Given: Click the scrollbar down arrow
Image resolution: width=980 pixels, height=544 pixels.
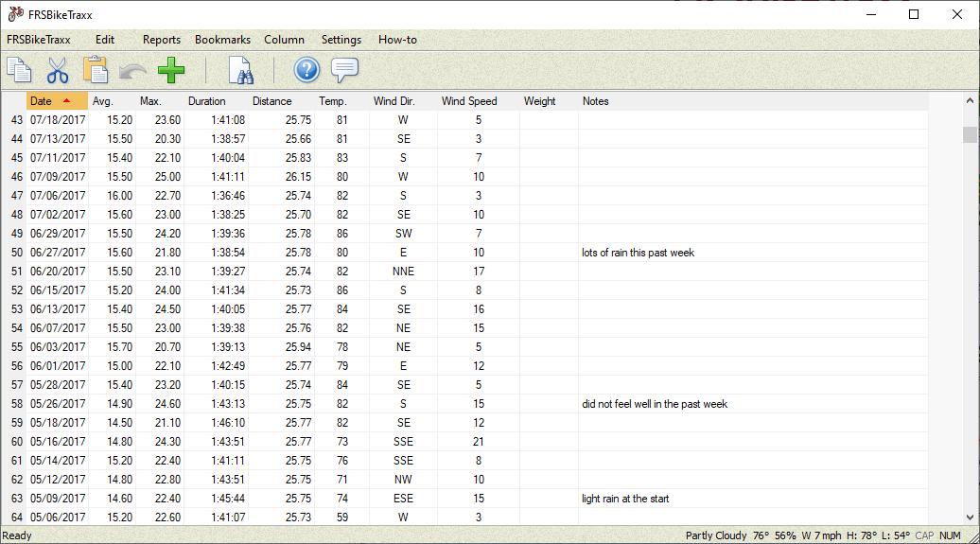Looking at the screenshot, I should [970, 518].
